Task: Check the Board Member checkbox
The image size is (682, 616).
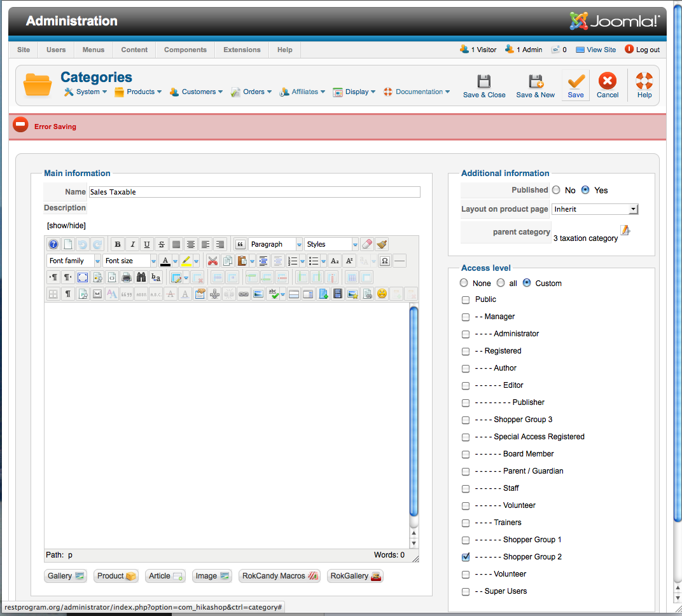Action: coord(466,455)
